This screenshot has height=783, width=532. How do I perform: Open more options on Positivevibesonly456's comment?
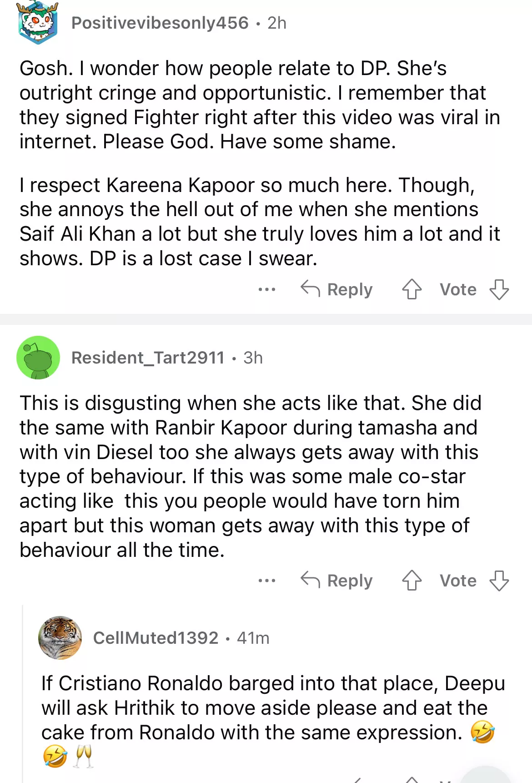tap(266, 289)
